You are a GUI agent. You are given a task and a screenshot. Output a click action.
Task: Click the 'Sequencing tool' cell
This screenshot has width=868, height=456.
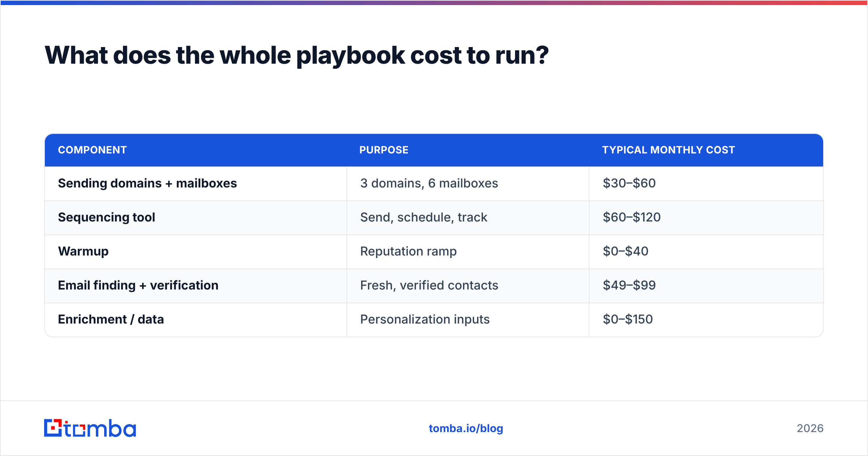pos(196,218)
